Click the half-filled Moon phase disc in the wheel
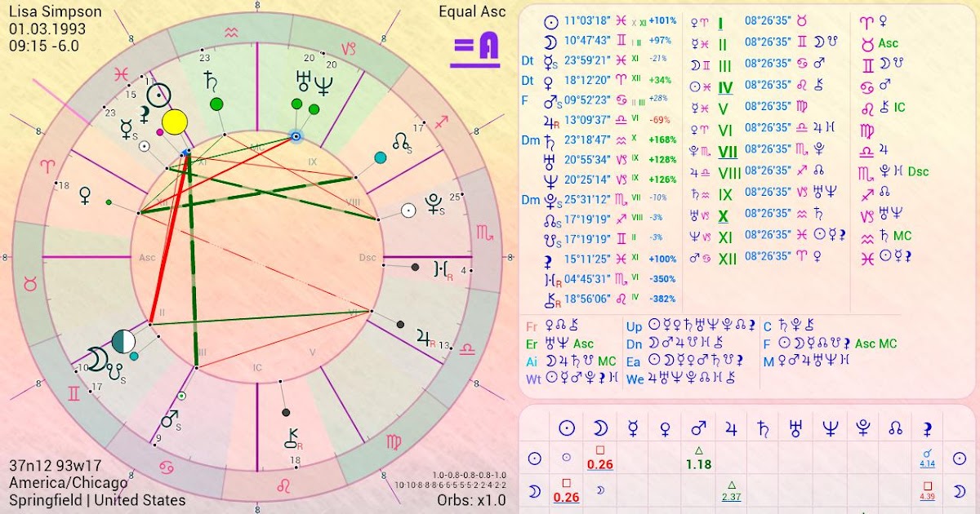This screenshot has height=514, width=980. [x=122, y=340]
